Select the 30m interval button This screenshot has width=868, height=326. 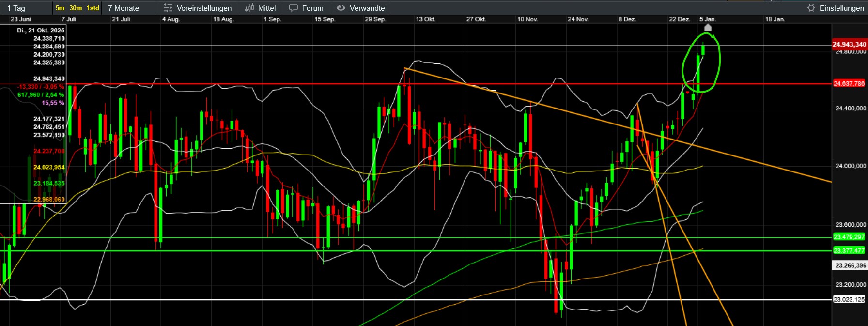click(x=76, y=8)
